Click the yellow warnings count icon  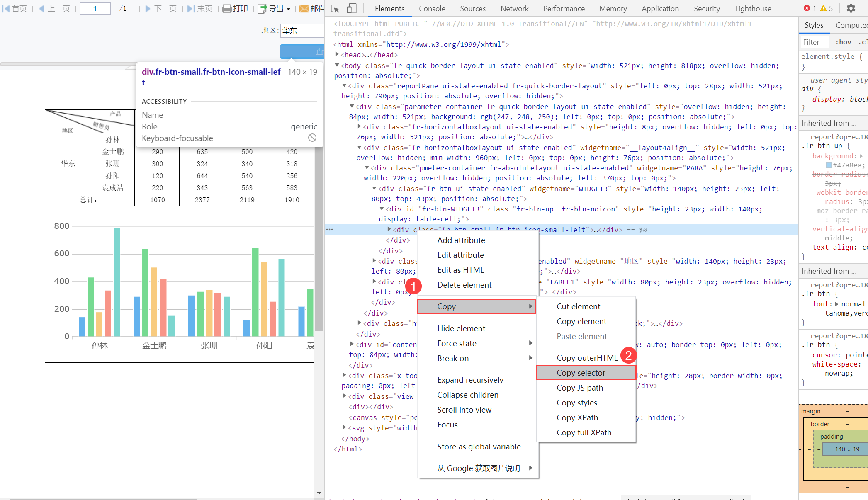click(x=823, y=8)
